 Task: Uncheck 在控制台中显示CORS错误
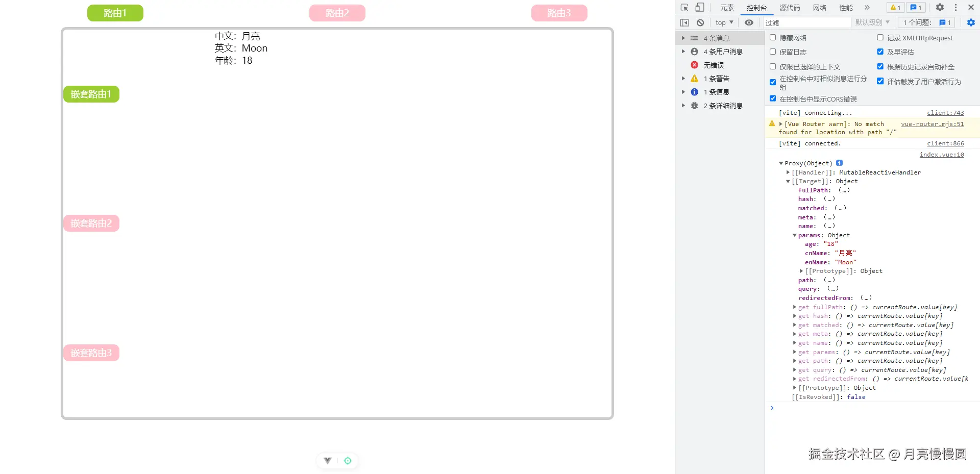773,98
